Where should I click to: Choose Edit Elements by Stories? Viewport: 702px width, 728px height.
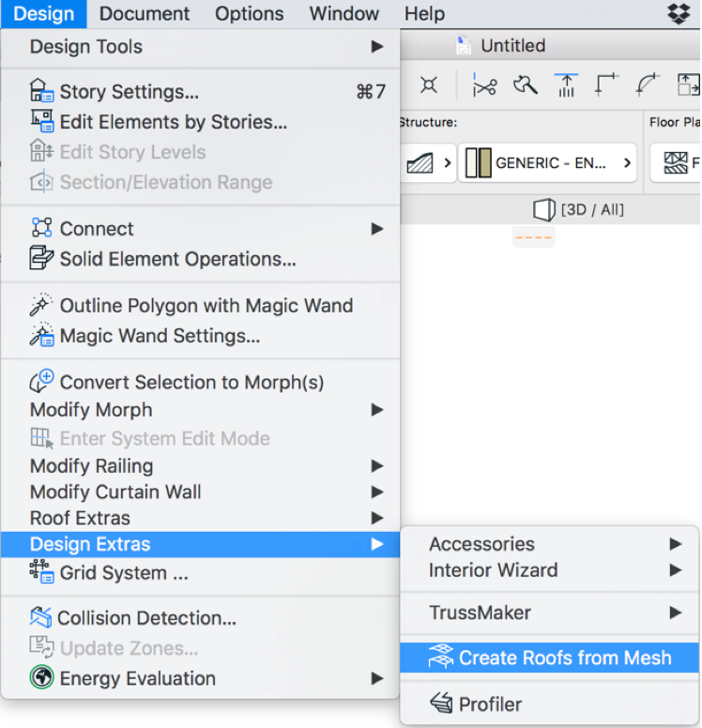click(200, 122)
